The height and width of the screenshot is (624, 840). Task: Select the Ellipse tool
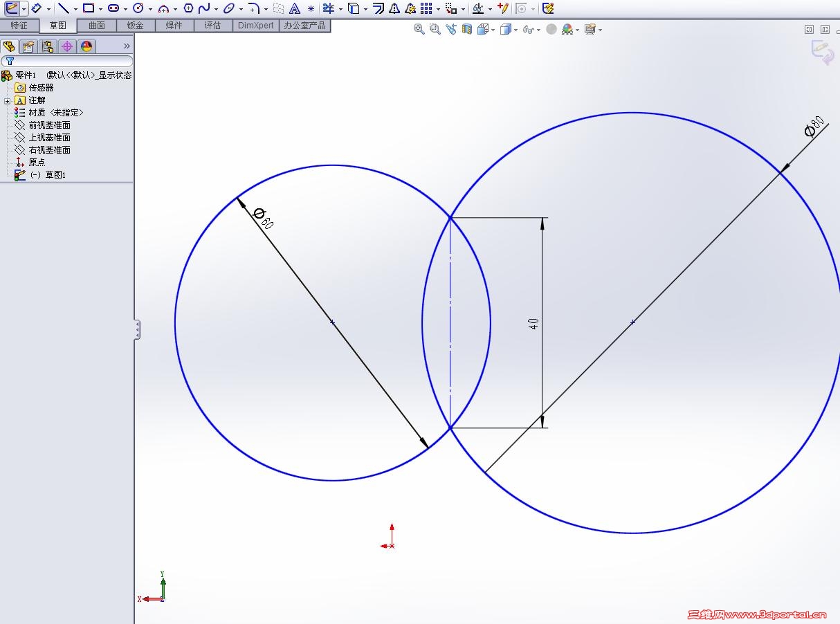(x=229, y=8)
